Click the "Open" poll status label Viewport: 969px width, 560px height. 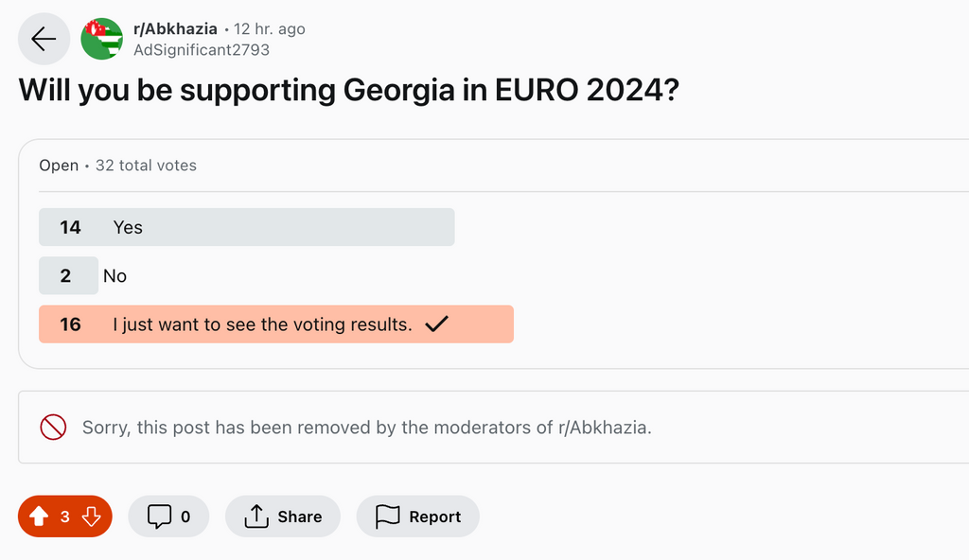[x=59, y=166]
